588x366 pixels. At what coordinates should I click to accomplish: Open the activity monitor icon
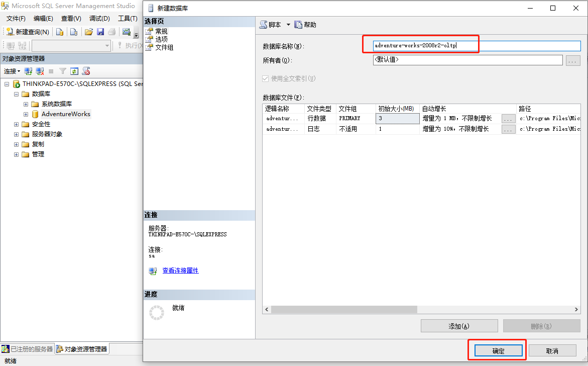coord(127,32)
